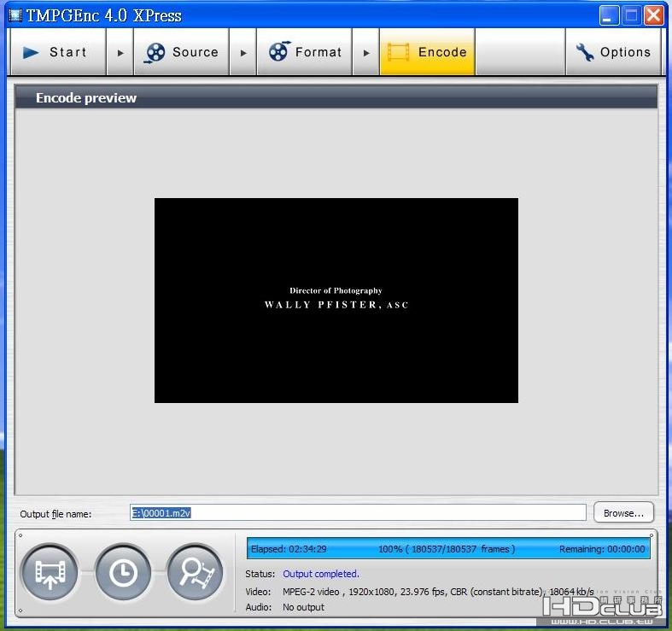672x631 pixels.
Task: Click the encoding progress bar
Action: (x=448, y=549)
